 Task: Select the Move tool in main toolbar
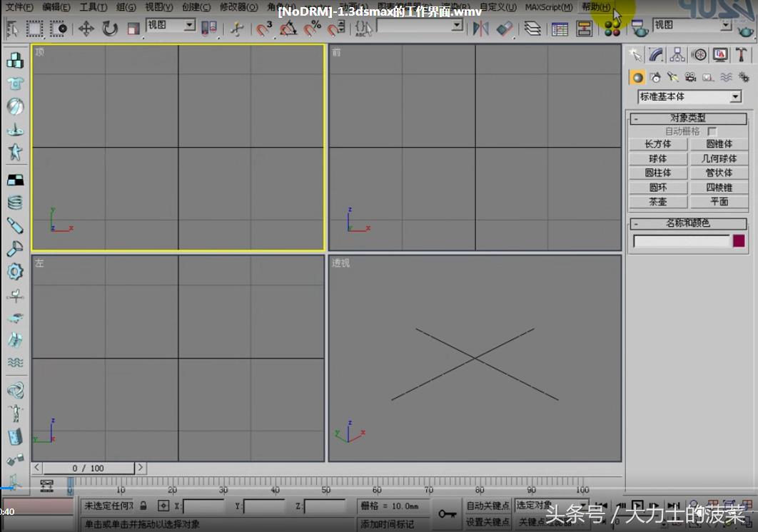pos(86,29)
